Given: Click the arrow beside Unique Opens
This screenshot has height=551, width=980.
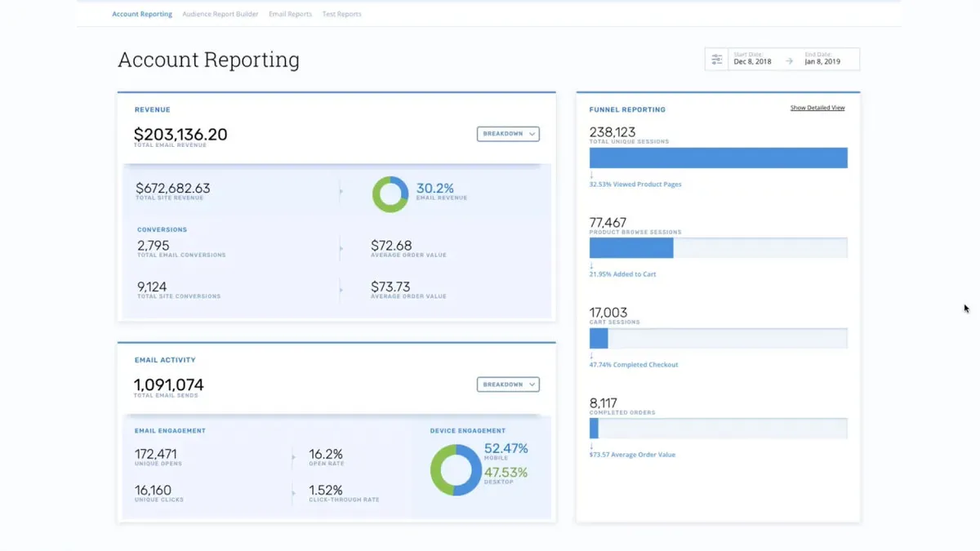Looking at the screenshot, I should click(x=293, y=457).
